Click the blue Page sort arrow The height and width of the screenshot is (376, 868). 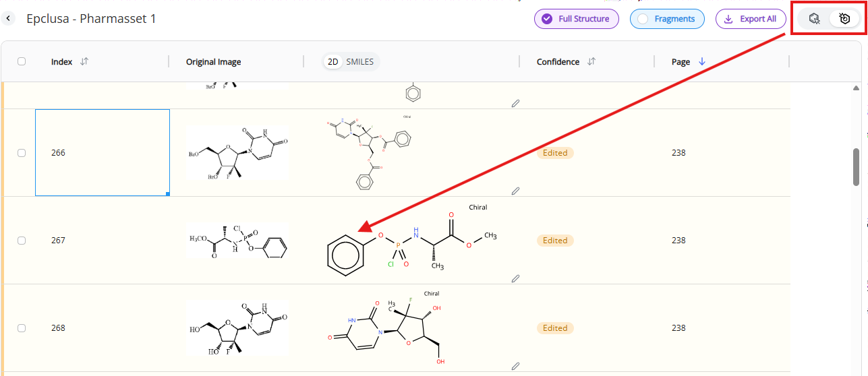[702, 61]
